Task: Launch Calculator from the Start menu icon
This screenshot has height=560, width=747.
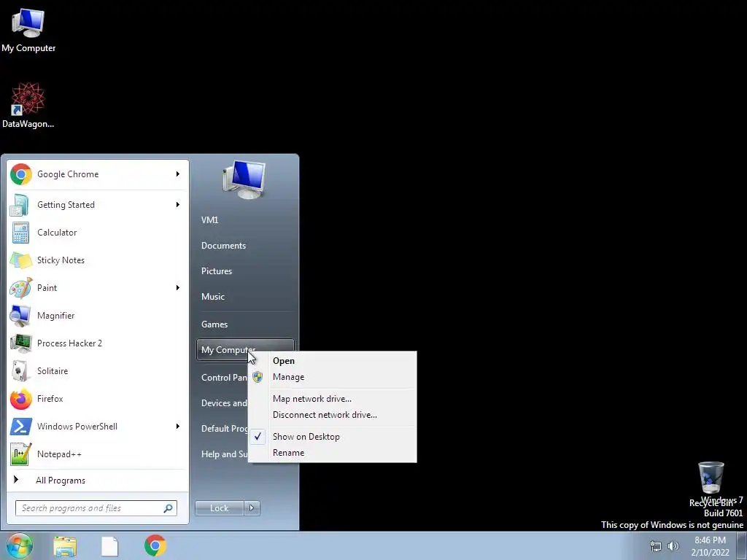Action: coord(21,233)
